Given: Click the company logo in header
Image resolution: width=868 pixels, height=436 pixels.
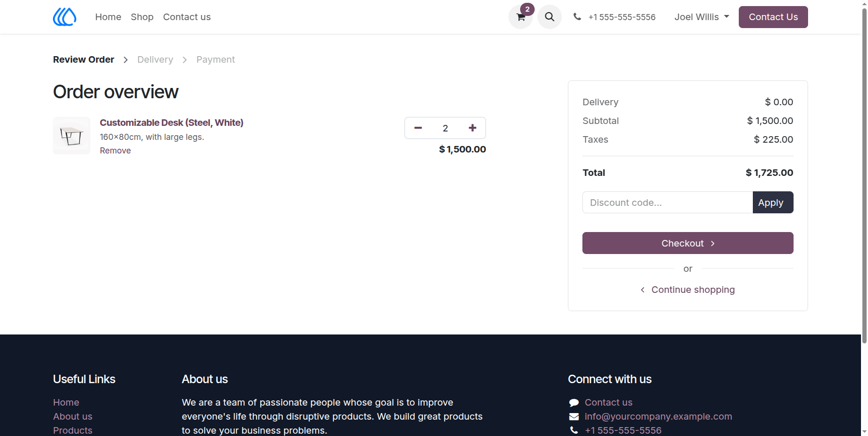Looking at the screenshot, I should pyautogui.click(x=65, y=17).
